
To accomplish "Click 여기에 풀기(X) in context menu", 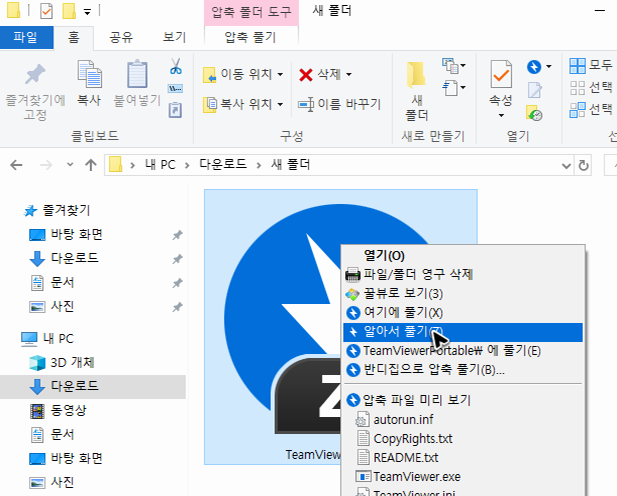I will click(463, 313).
